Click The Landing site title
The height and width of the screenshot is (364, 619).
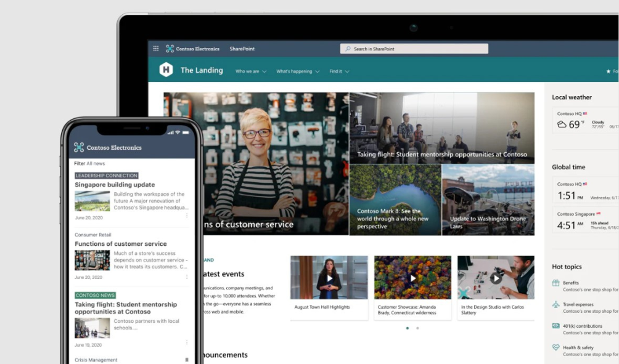click(202, 70)
